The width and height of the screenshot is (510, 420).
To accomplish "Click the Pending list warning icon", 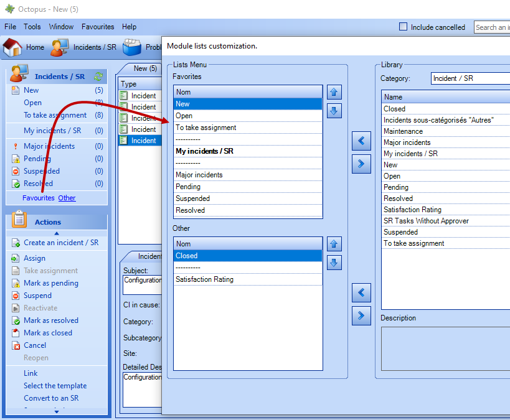I will coord(16,159).
